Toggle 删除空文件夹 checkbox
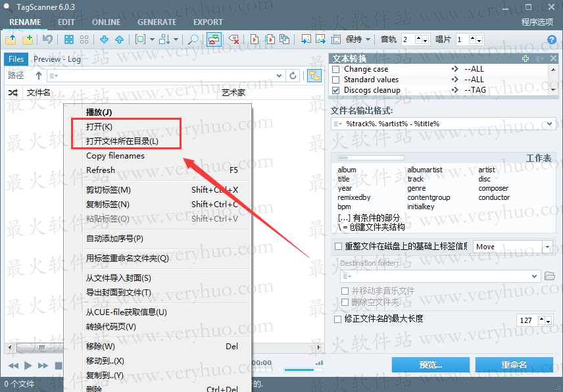Viewport: 563px width, 392px height. point(345,303)
